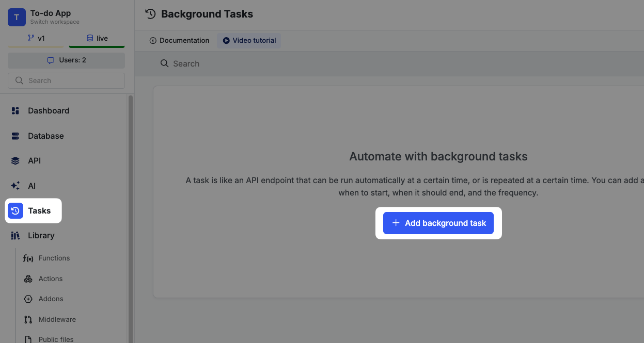Expand the Library section
Viewport: 644px width, 343px height.
coord(41,236)
